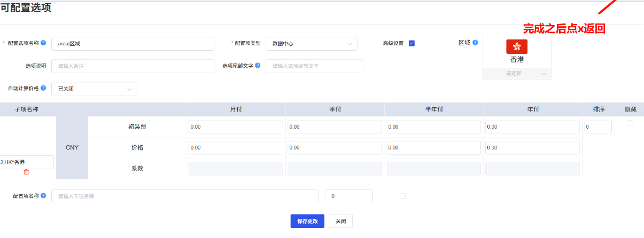Focus the 配置选项名称 field with area|区域
644x238 pixels.
coord(133,44)
